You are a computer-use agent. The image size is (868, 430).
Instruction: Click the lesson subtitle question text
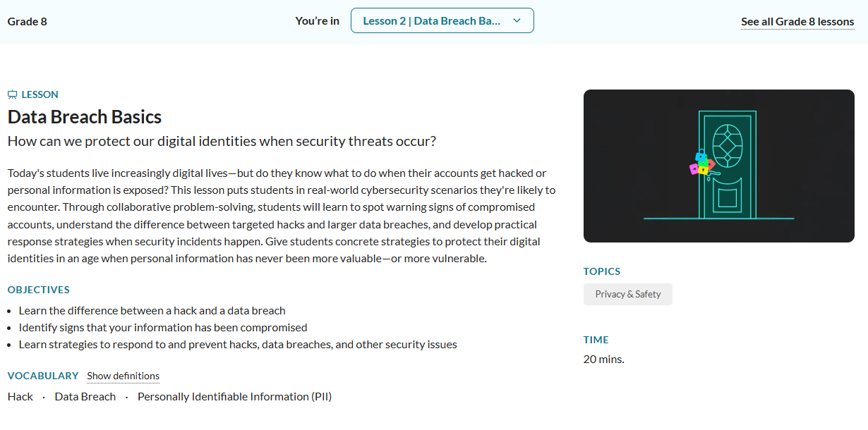click(x=222, y=141)
